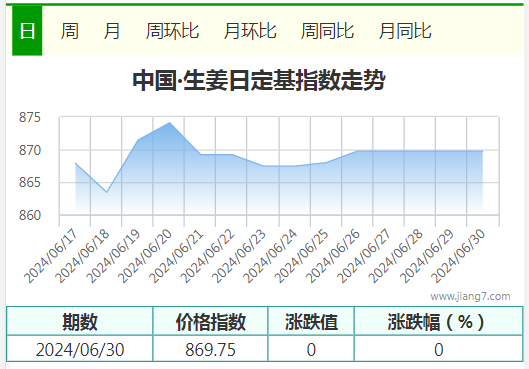Click the 2024/06/24 x-axis date label
The width and height of the screenshot is (529, 369).
point(270,256)
